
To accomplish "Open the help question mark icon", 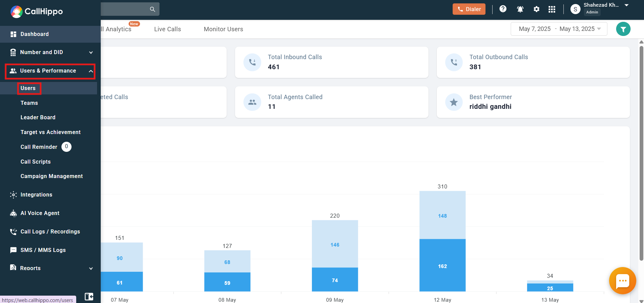I will pyautogui.click(x=503, y=9).
